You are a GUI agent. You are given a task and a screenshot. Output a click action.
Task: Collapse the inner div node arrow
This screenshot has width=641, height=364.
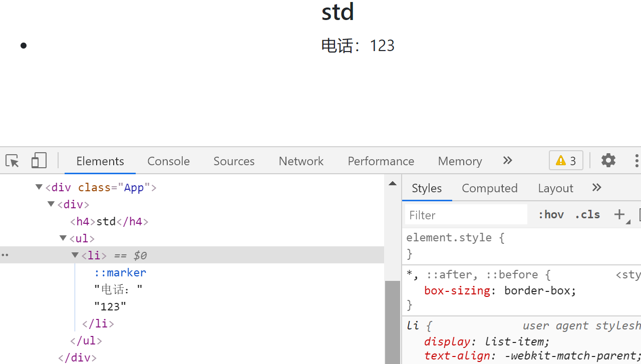tap(51, 204)
